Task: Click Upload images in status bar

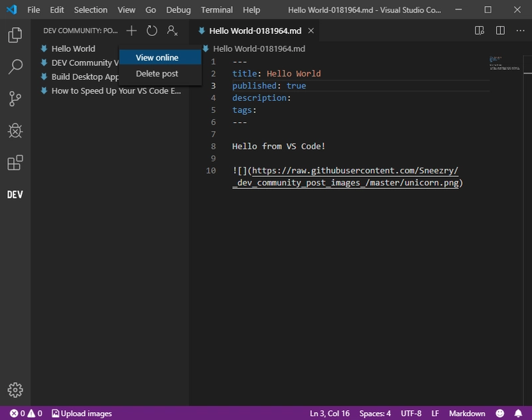Action: (82, 413)
